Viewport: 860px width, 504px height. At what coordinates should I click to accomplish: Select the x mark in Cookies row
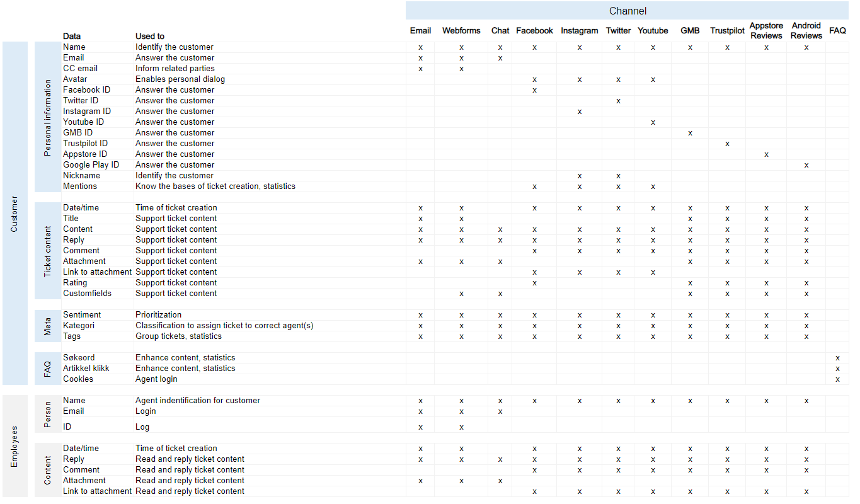[837, 379]
